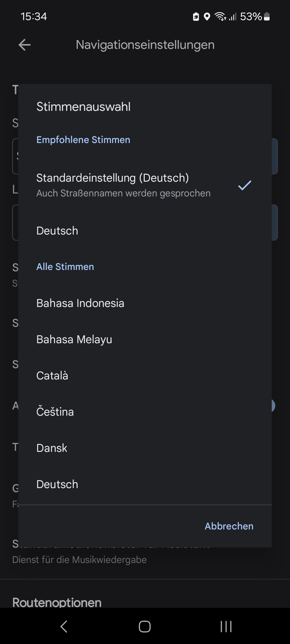290x644 pixels.
Task: Pick Čeština from the voice list
Action: (x=55, y=412)
